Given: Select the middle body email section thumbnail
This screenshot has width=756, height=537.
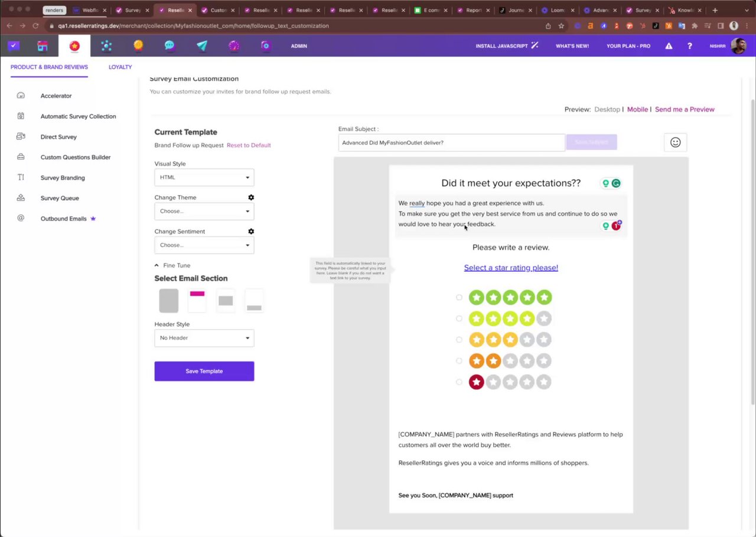Looking at the screenshot, I should tap(226, 301).
